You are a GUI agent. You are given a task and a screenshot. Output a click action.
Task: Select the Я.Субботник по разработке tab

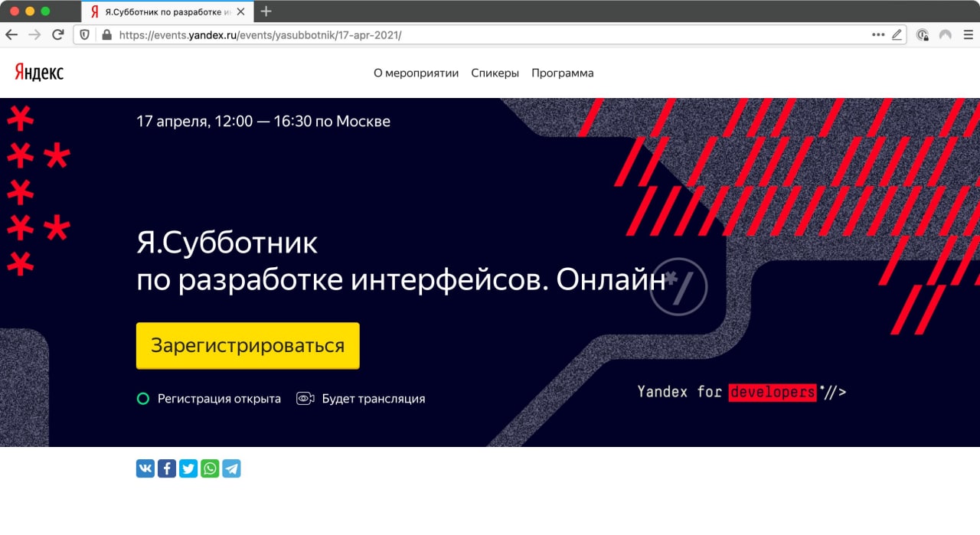(168, 11)
